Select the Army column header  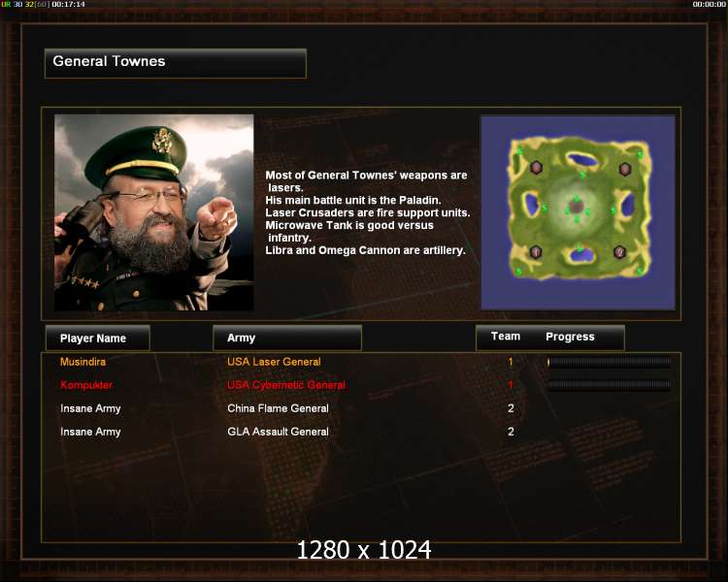click(x=287, y=338)
